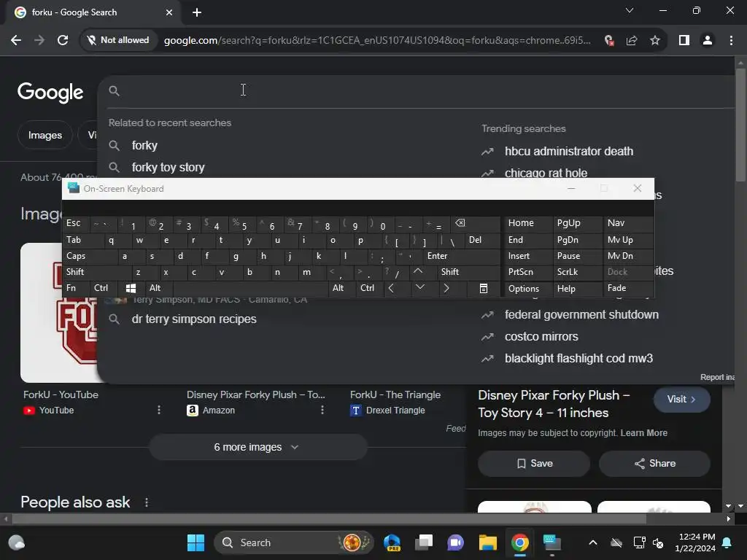747x560 pixels.
Task: Click the Esc key on keyboard
Action: pos(76,223)
